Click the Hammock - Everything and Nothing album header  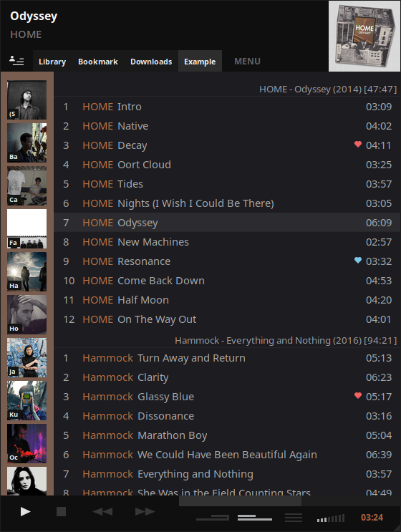coord(286,340)
